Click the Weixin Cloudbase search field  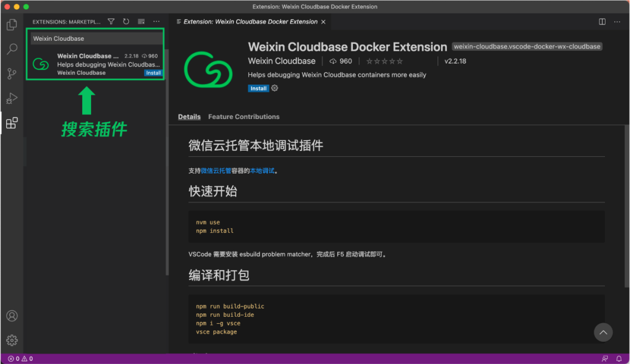tap(96, 38)
